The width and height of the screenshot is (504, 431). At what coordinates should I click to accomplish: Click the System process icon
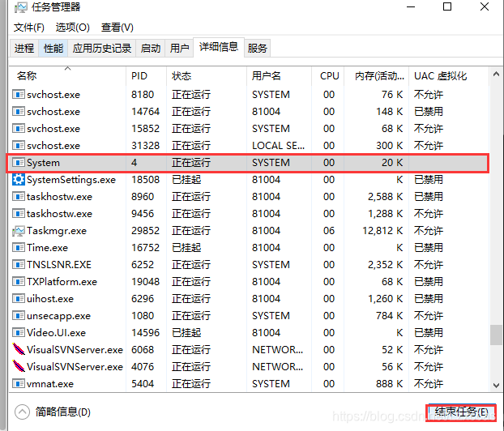(x=19, y=163)
